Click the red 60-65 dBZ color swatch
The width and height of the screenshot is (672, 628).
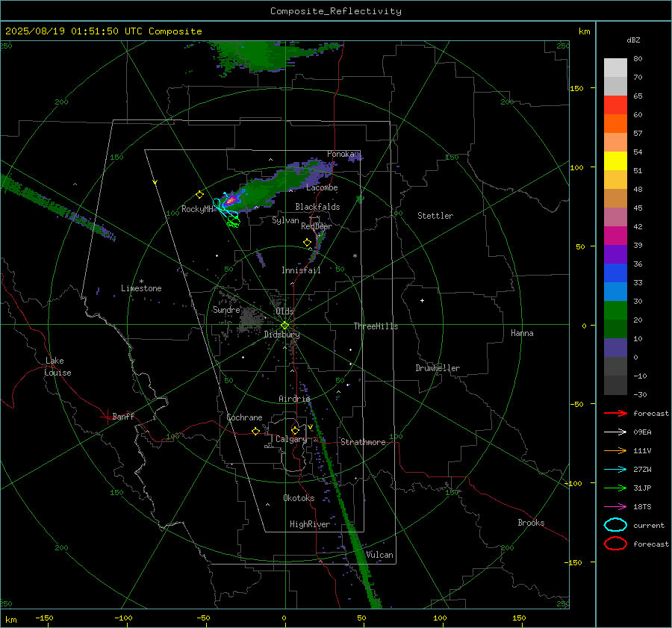click(615, 105)
